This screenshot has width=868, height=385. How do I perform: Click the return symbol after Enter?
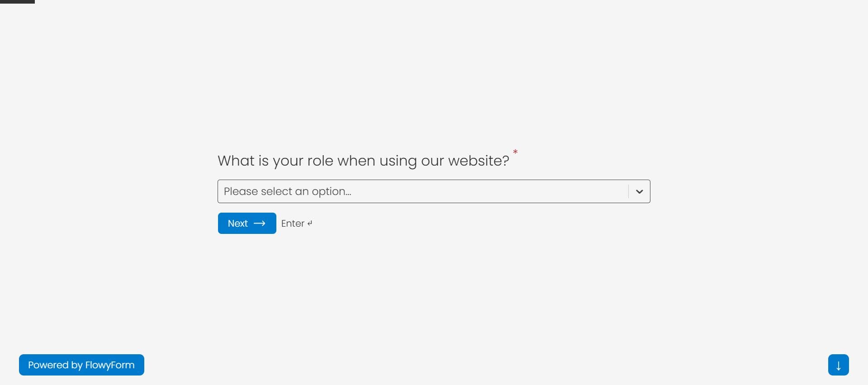(x=310, y=223)
